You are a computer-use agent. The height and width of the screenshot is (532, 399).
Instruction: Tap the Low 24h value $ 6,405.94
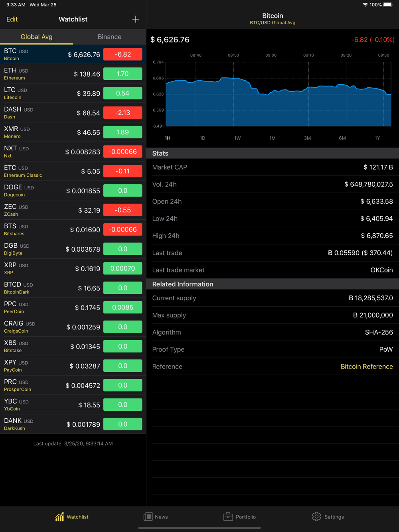[x=377, y=219]
